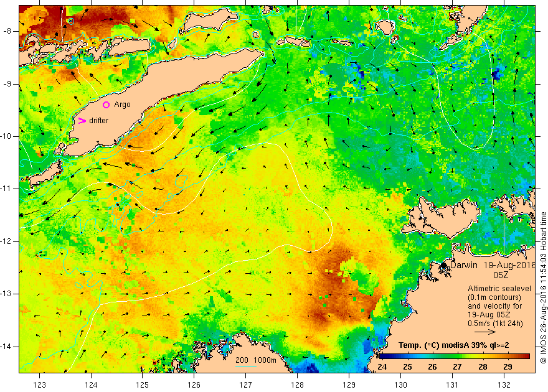The image size is (548, 392).
Task: Click the cyan 200 1000m depth contour legend line
Action: (246, 366)
